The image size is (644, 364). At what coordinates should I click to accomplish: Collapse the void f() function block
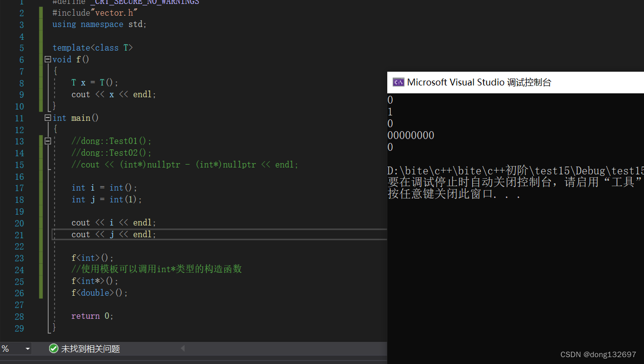[48, 59]
